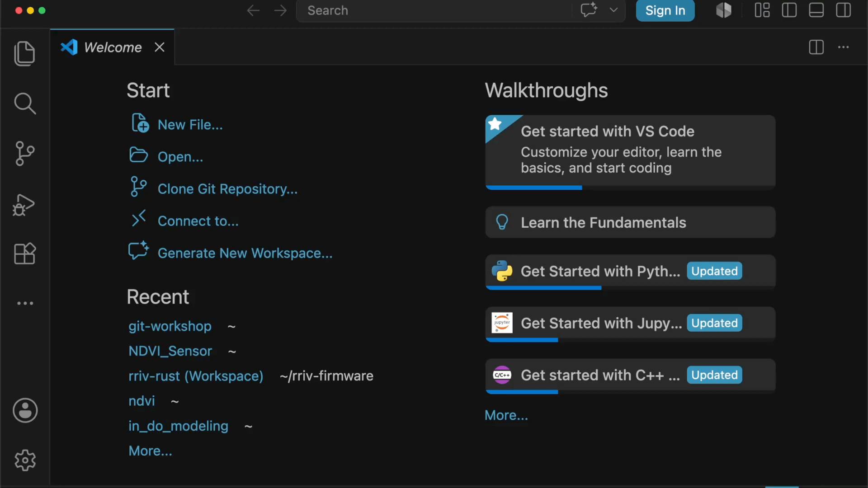
Task: Click the lightbulb icon on Learn the Fundamentals
Action: coord(502,222)
